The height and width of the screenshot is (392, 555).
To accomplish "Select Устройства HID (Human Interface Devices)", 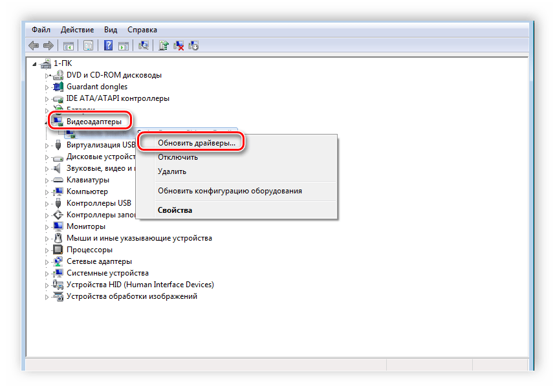I will pyautogui.click(x=140, y=285).
